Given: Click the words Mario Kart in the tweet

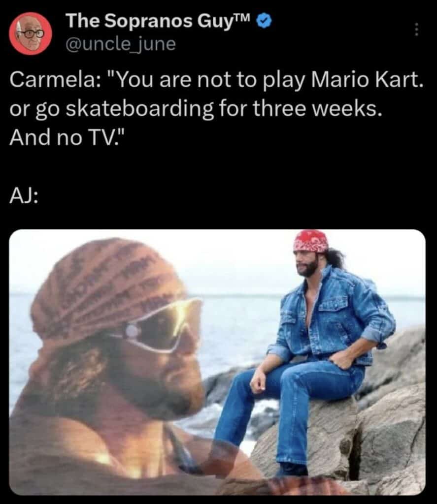Looking at the screenshot, I should (366, 79).
